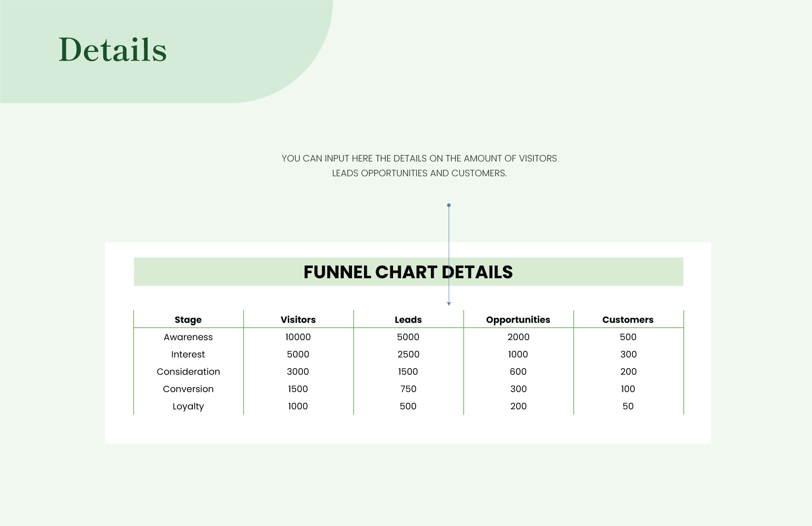Select the Leads column header
The image size is (812, 526).
[x=408, y=320]
